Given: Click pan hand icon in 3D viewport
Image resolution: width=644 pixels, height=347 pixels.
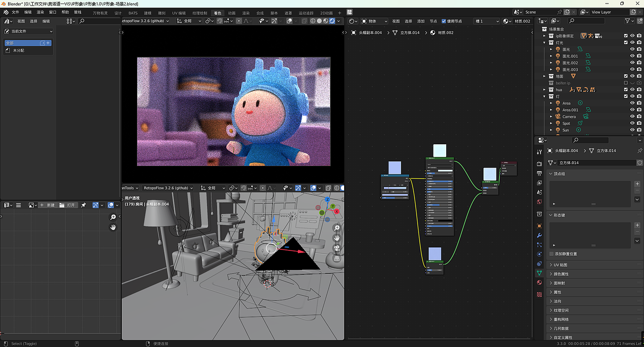Looking at the screenshot, I should pos(337,238).
